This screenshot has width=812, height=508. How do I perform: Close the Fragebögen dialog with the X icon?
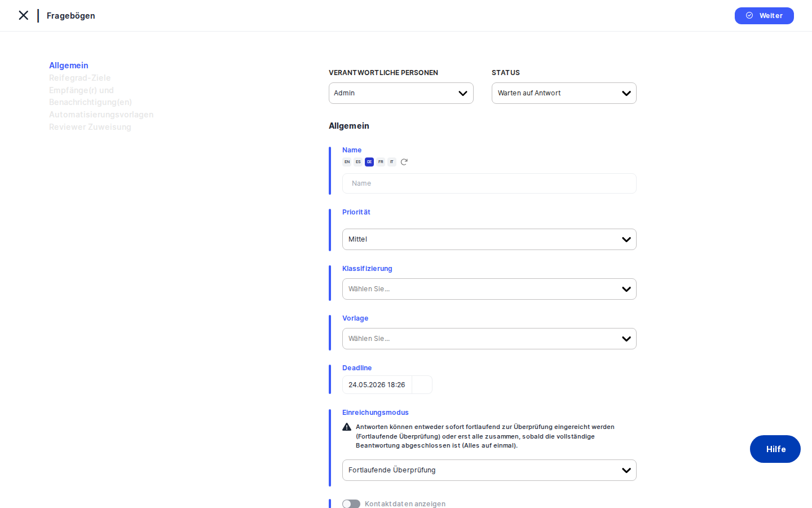[x=23, y=15]
